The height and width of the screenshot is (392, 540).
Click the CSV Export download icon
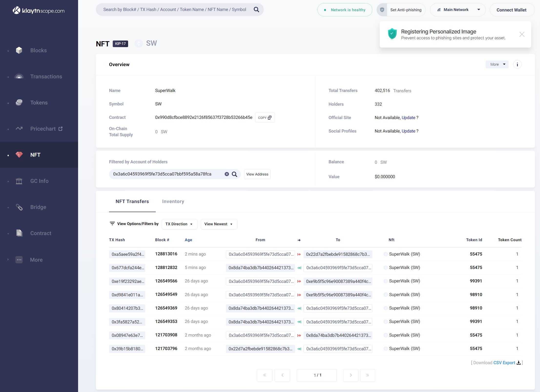coord(519,363)
